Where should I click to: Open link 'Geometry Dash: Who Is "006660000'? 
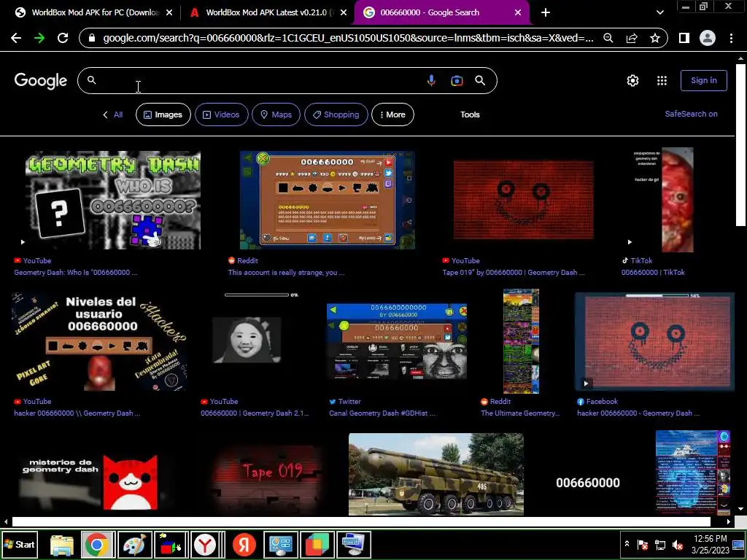coord(76,273)
